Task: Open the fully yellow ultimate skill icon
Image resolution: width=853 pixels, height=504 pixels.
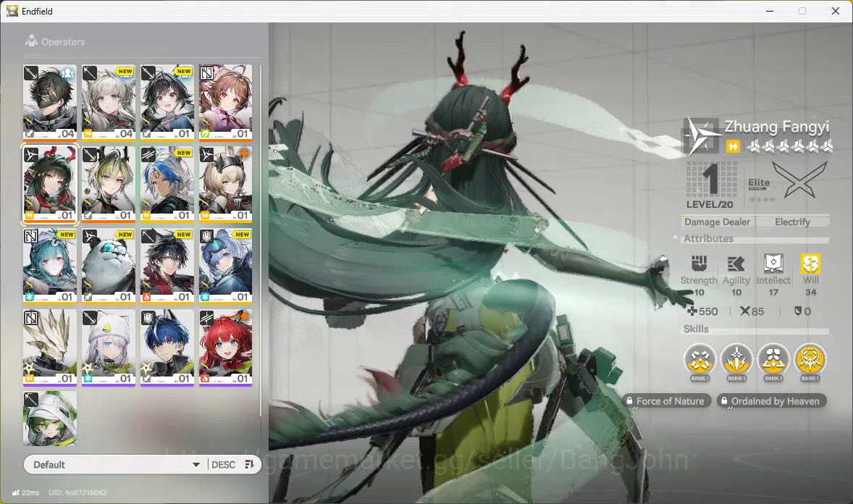Action: [x=810, y=359]
